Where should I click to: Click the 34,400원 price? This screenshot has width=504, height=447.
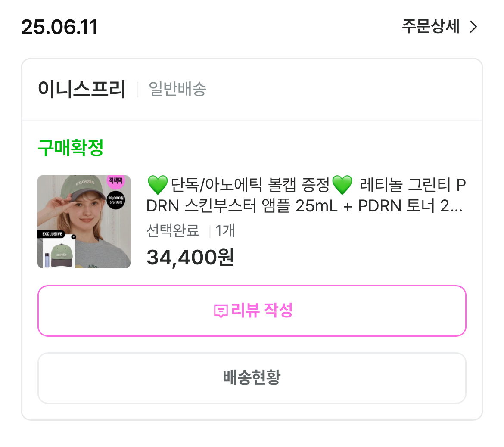[190, 258]
